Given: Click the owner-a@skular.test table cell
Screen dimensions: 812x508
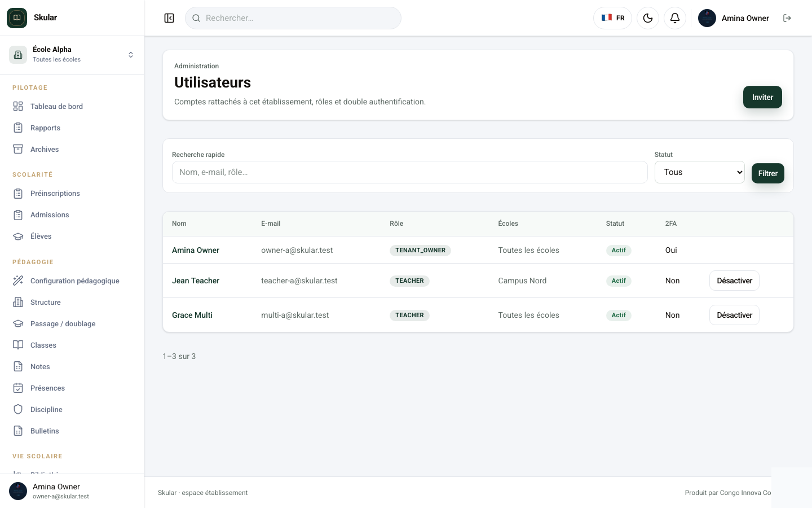Looking at the screenshot, I should (297, 250).
